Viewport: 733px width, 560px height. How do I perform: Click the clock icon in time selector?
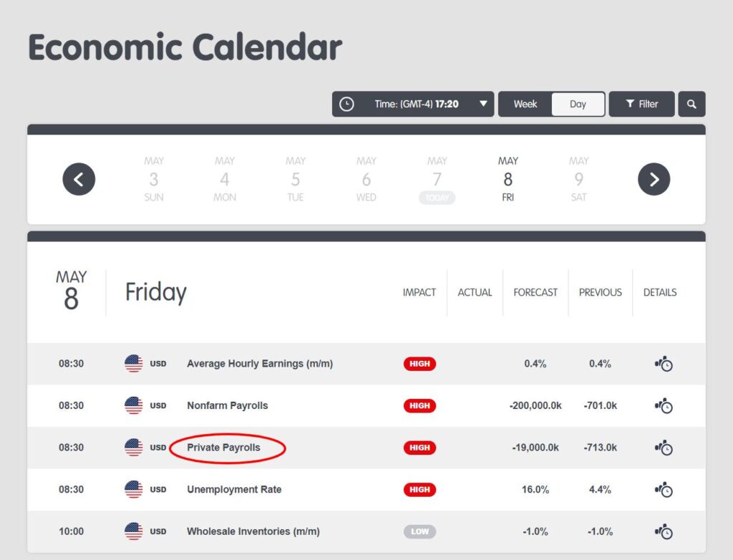tap(346, 104)
